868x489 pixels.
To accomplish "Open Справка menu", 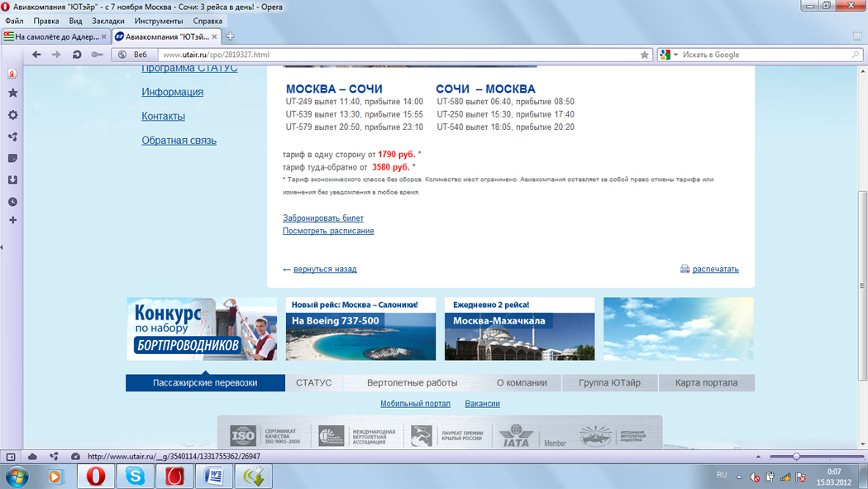I will tap(207, 21).
